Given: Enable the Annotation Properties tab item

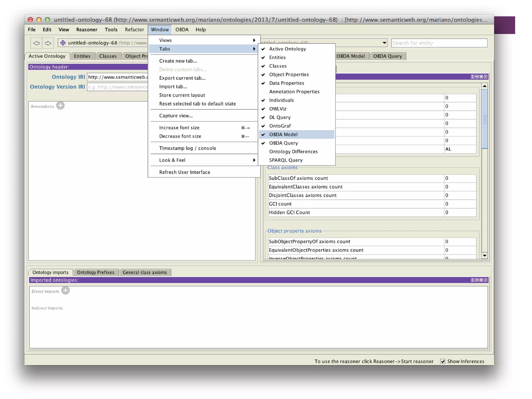Looking at the screenshot, I should [294, 92].
